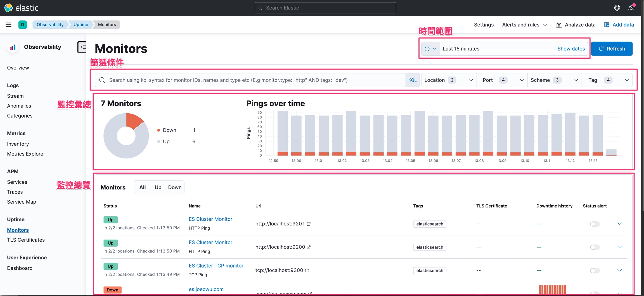Open the es.joecwu.com monitor link
Screen dimensions: 644x296
click(x=206, y=289)
